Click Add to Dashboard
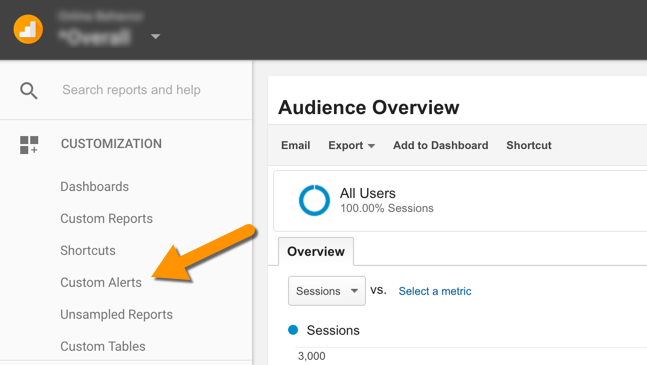647x365 pixels. (x=440, y=146)
